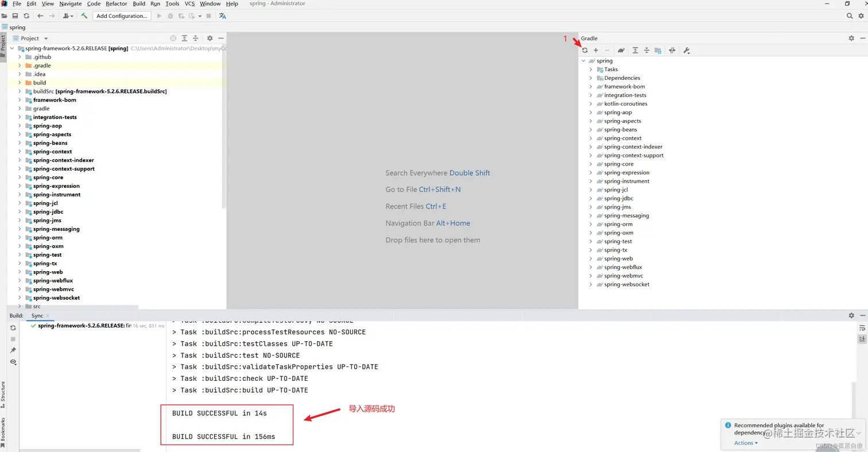This screenshot has width=868, height=452.
Task: Click the Build project hammer icon
Action: coord(84,16)
